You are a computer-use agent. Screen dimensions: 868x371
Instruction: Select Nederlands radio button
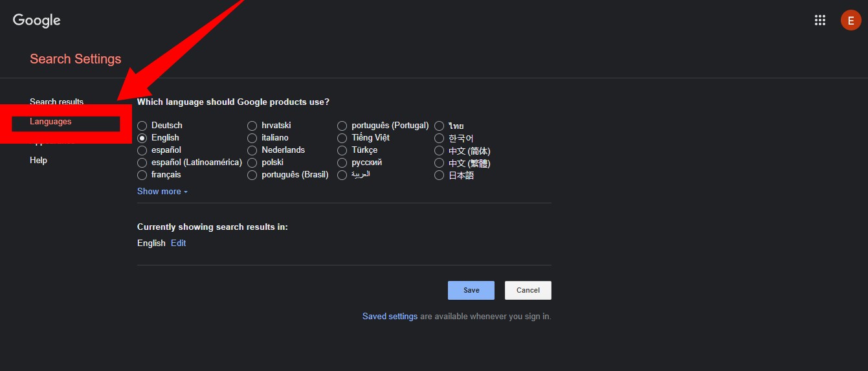click(252, 150)
